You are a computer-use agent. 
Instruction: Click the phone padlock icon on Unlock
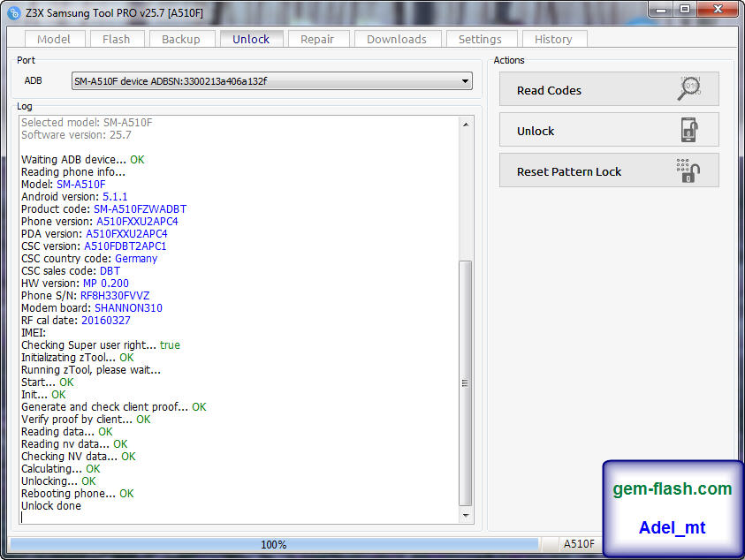point(690,130)
